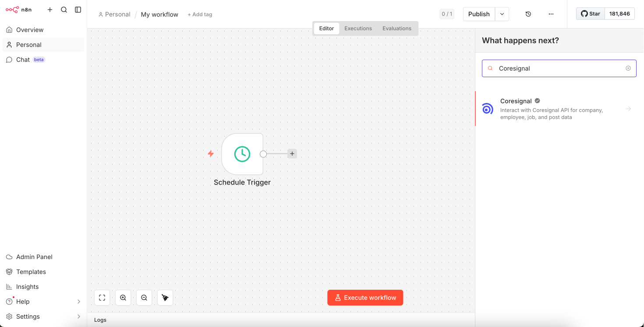This screenshot has height=327, width=644.
Task: Collapse the sidebar with the panel icon
Action: [x=78, y=10]
